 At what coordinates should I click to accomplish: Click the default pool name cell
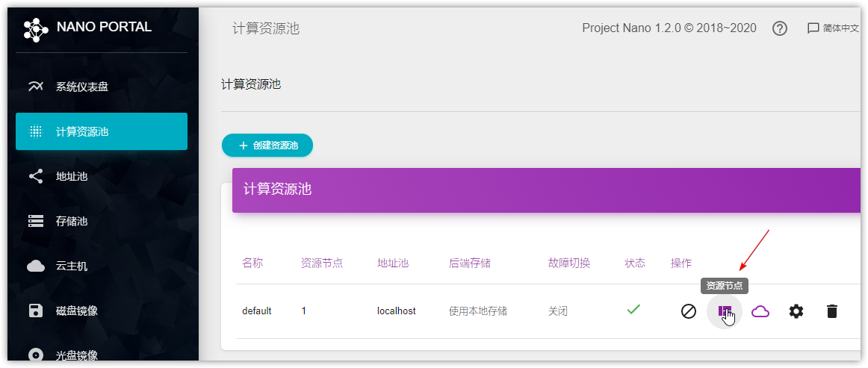point(256,311)
